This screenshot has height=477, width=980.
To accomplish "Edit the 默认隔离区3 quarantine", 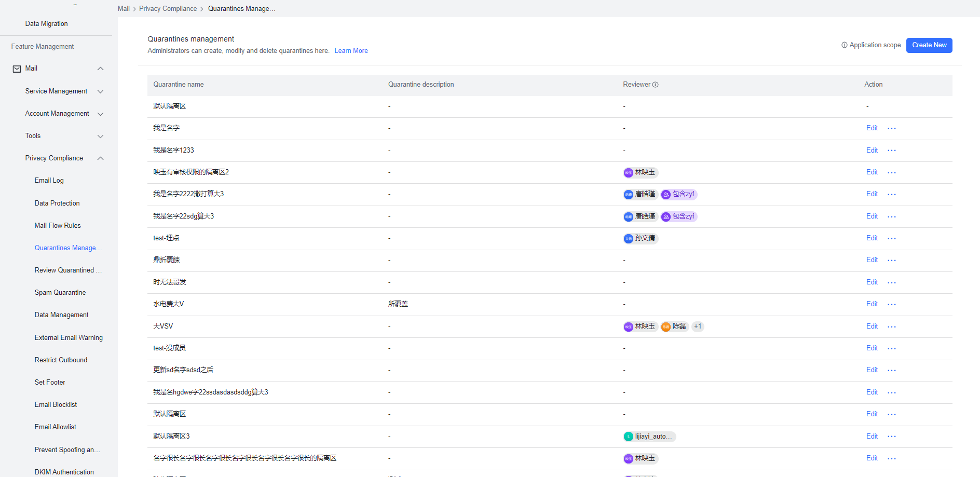I will pos(872,436).
